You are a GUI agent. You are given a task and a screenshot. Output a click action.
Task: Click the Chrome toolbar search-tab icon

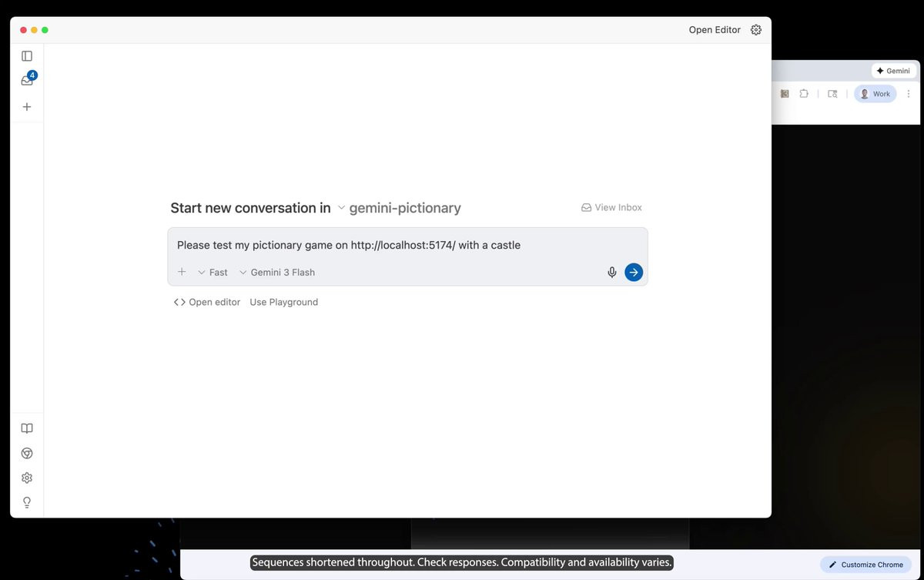pos(832,94)
